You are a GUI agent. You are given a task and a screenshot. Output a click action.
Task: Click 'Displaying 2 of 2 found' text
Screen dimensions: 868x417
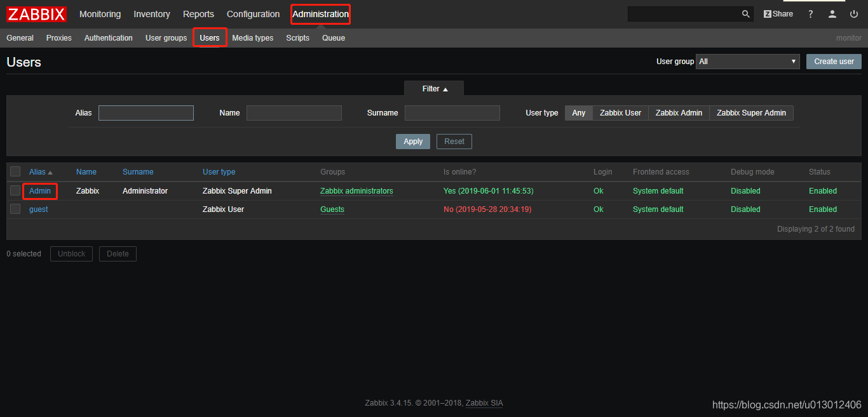coord(816,229)
